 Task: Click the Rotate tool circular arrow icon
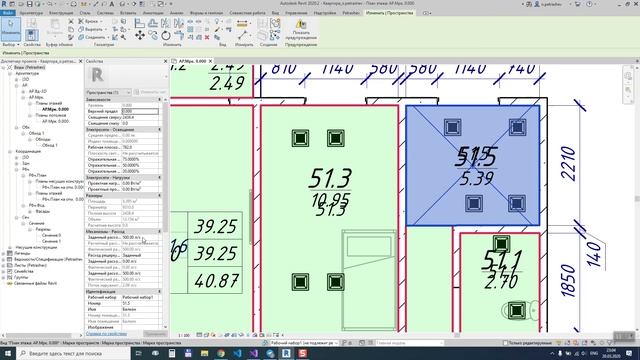(x=166, y=36)
